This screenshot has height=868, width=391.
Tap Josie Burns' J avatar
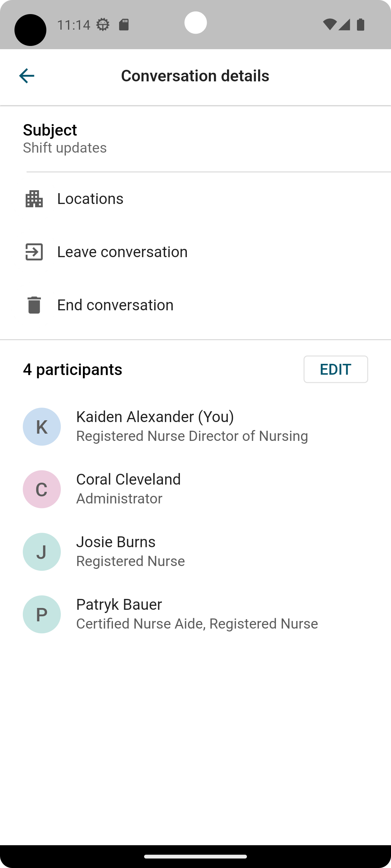pyautogui.click(x=42, y=552)
